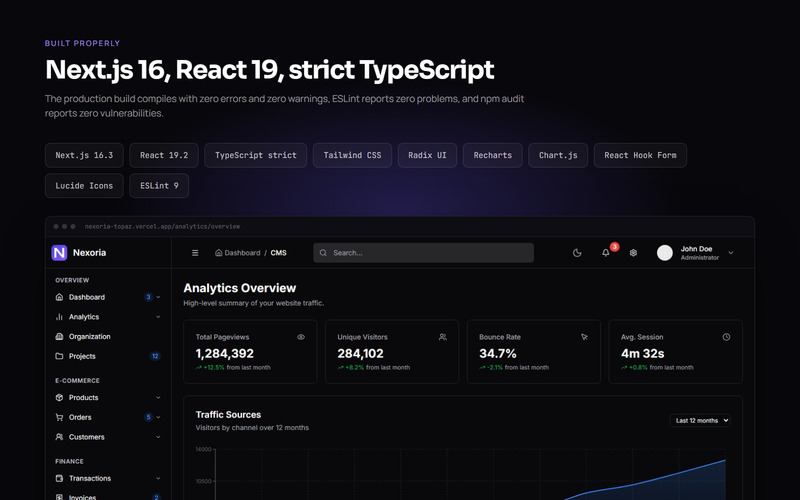800x500 pixels.
Task: Open the Analytics sidebar menu item
Action: [108, 317]
